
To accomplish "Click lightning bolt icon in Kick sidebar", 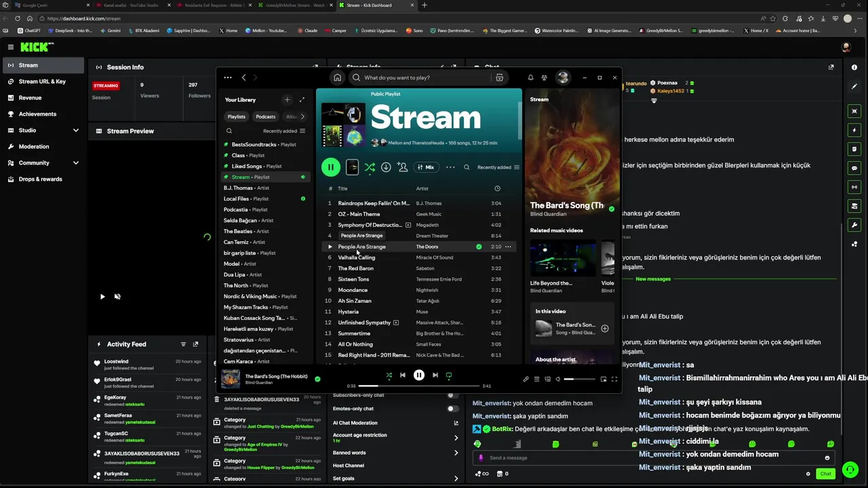I will click(854, 130).
